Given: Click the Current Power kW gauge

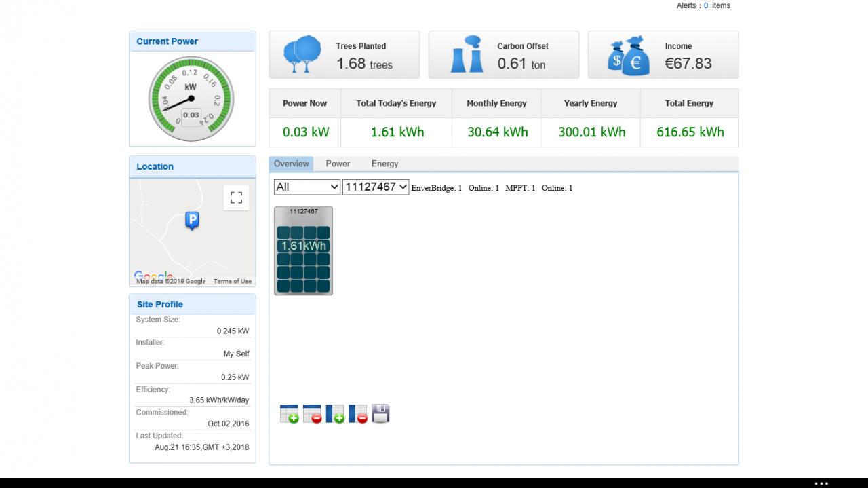Looking at the screenshot, I should pyautogui.click(x=191, y=99).
